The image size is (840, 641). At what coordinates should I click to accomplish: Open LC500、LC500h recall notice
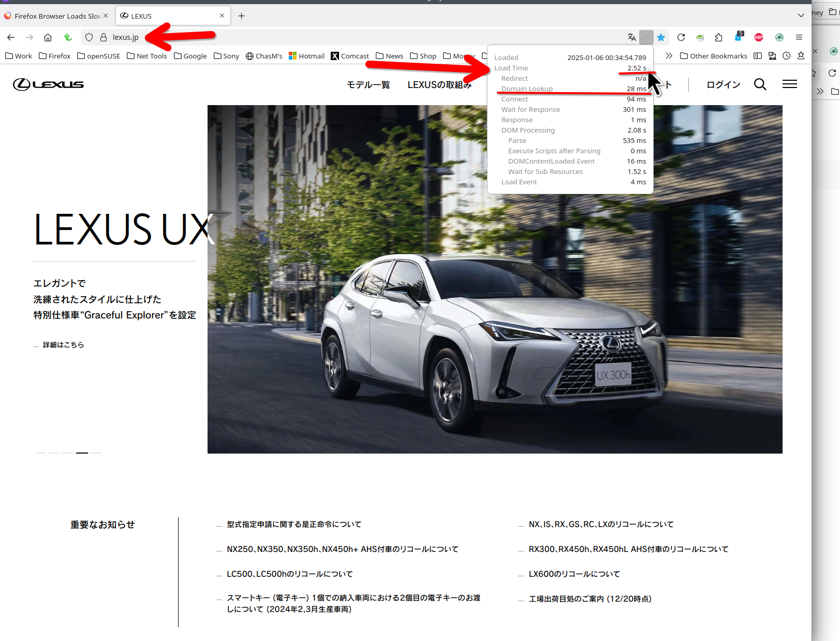click(290, 574)
